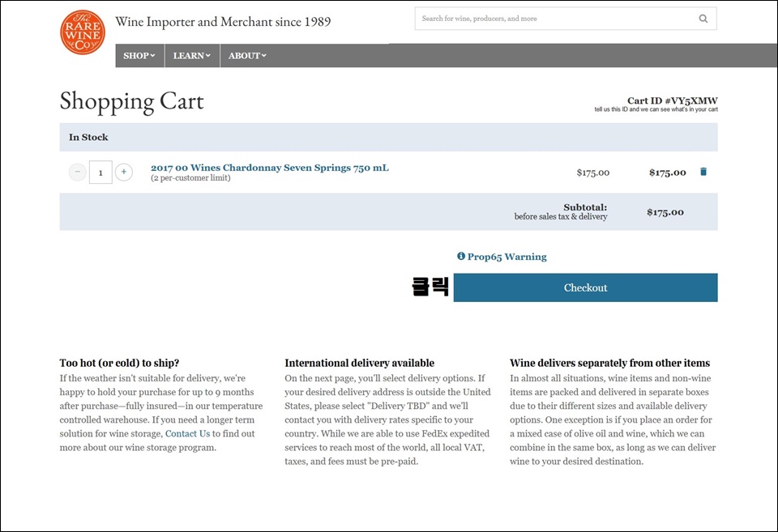The image size is (778, 532).
Task: Click the Wine delivers separately heading
Action: tap(609, 363)
